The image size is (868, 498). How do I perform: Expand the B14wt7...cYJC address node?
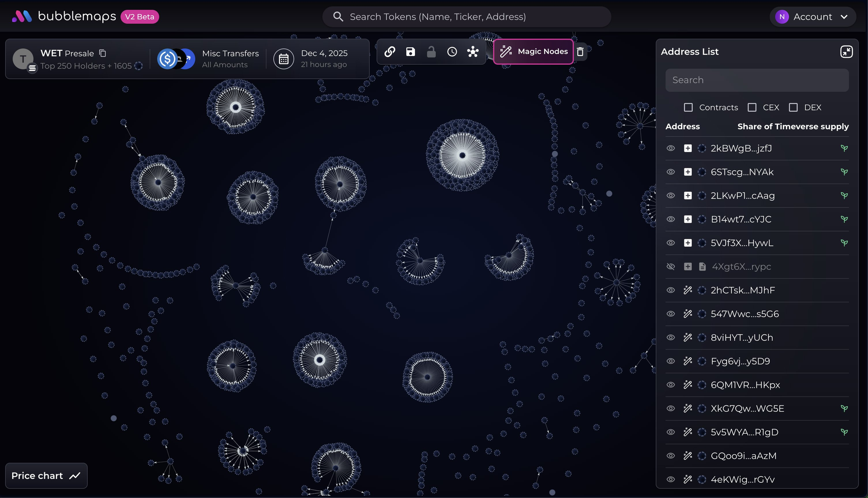point(688,219)
